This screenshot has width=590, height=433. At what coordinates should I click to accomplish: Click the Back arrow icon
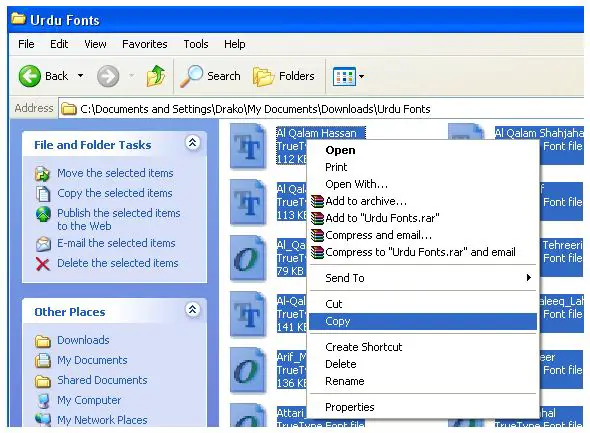[29, 76]
